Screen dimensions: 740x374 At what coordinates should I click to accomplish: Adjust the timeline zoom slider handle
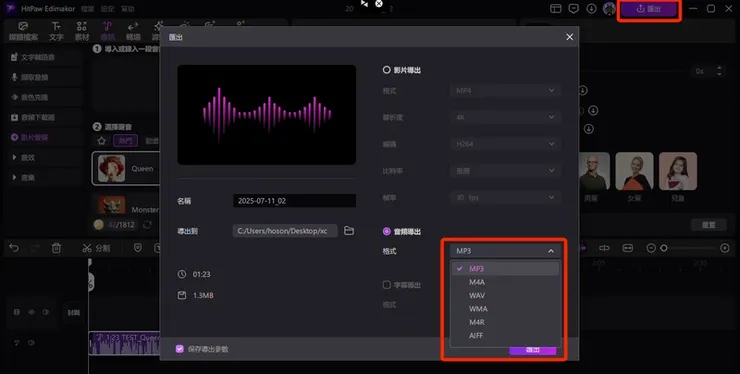[x=664, y=248]
